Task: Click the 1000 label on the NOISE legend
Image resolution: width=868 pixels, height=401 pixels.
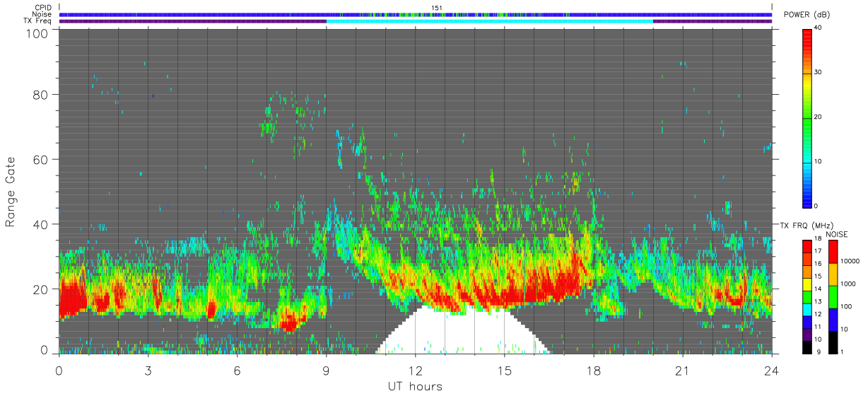Action: point(848,284)
